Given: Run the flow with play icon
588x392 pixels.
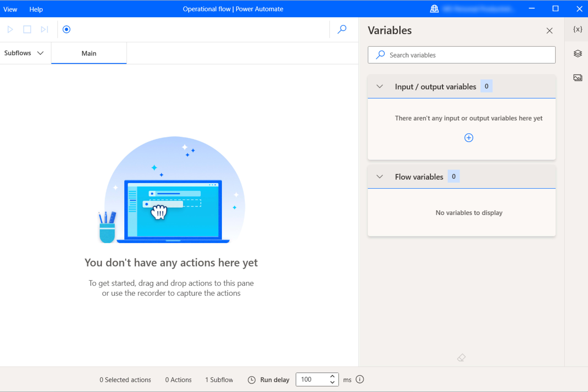Looking at the screenshot, I should tap(10, 30).
